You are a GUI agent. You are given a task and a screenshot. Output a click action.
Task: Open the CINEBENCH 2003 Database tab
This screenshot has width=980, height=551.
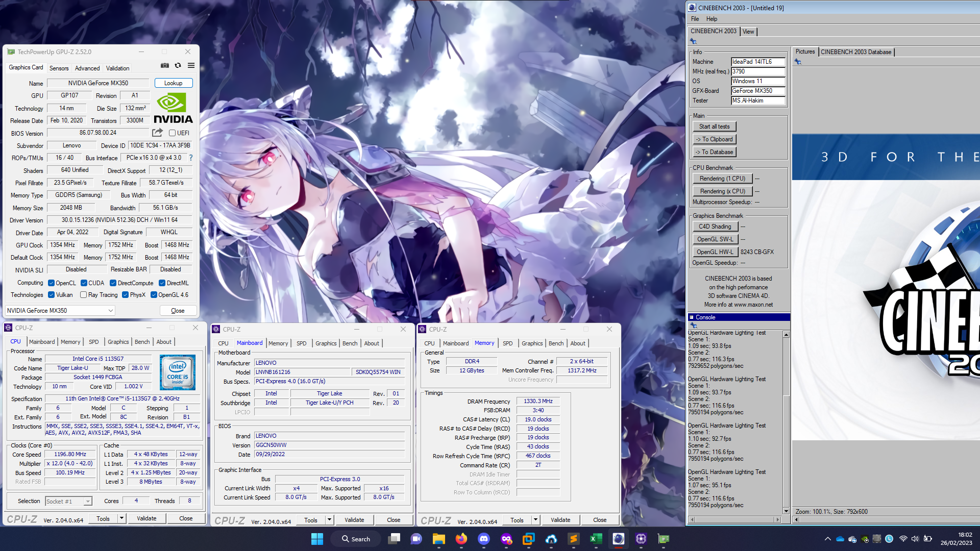pos(856,52)
